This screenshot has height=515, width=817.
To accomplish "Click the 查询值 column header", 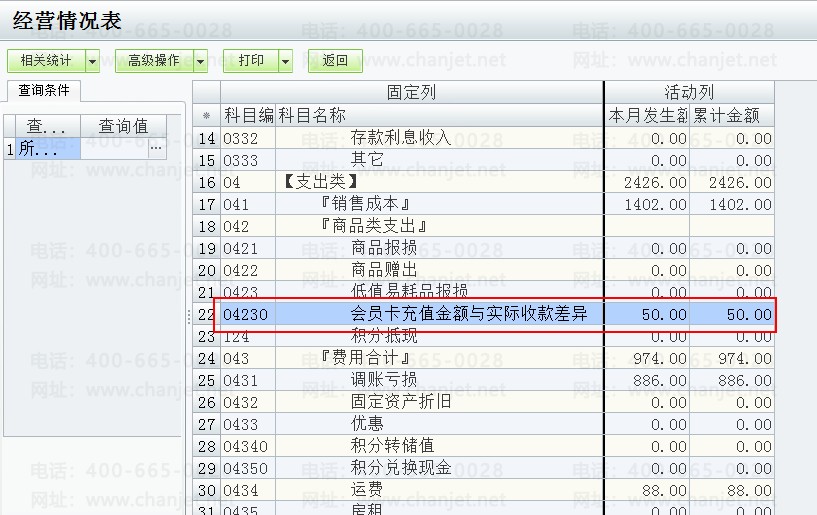I will click(x=123, y=126).
